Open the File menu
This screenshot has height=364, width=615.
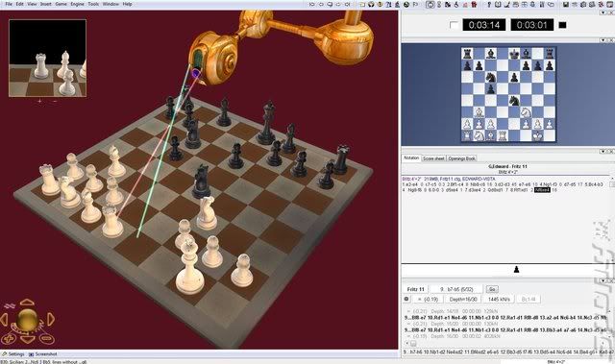[x=9, y=4]
